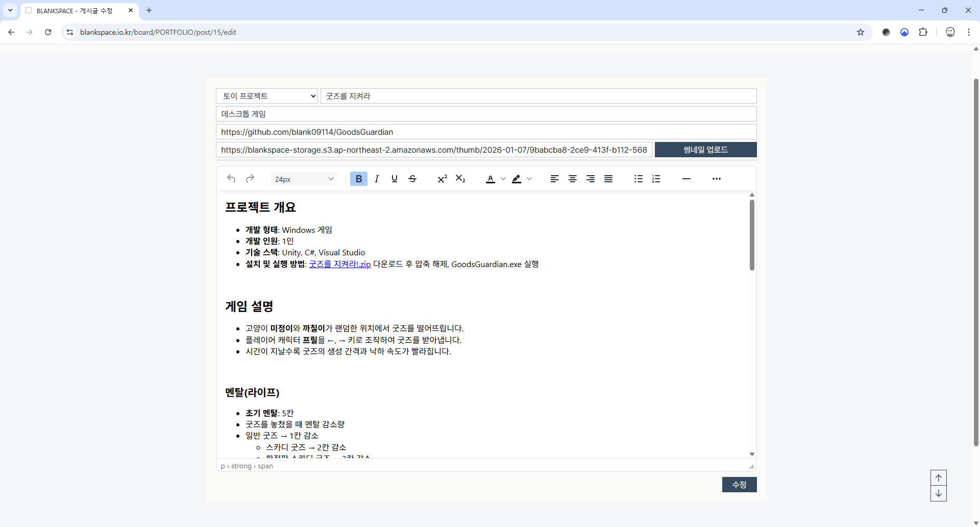Open the 토이 프로젝트 category dropdown

(267, 96)
